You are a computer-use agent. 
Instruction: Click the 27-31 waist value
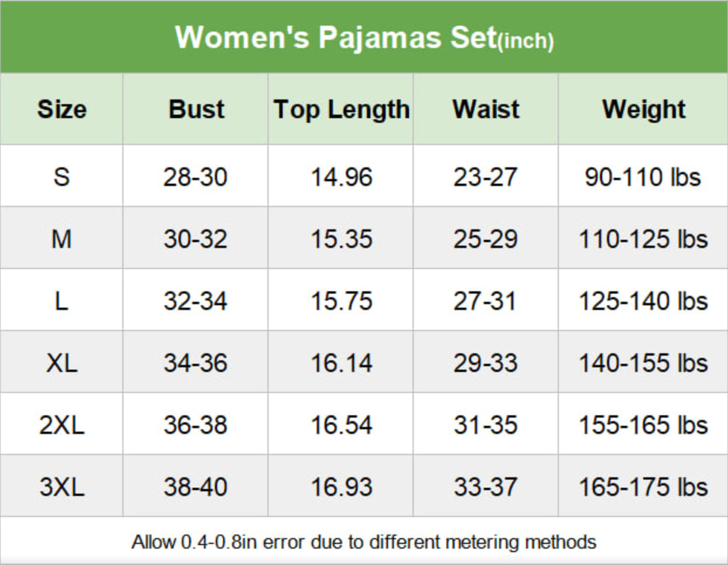(485, 301)
